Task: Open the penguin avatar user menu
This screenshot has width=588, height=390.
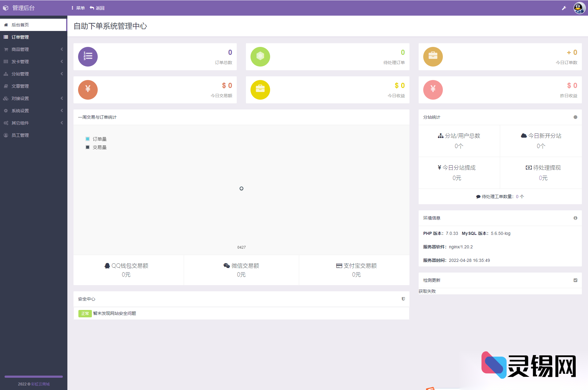Action: point(579,8)
